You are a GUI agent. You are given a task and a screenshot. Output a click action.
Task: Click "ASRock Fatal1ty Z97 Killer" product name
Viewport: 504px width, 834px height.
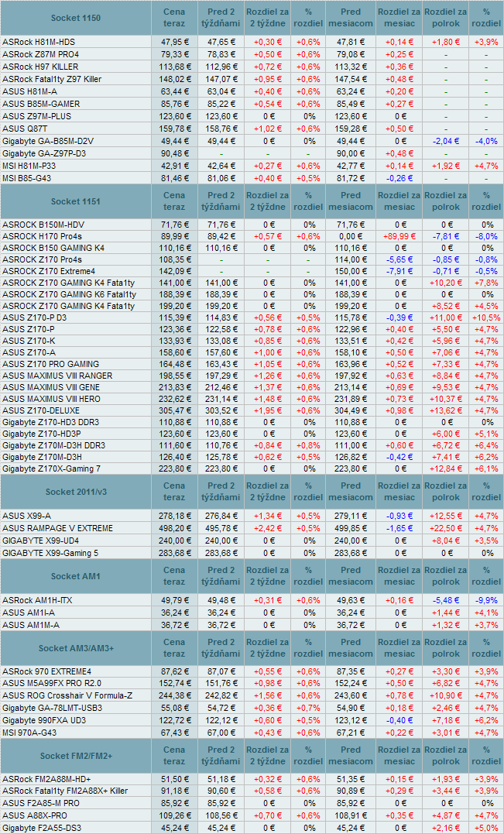[x=52, y=79]
